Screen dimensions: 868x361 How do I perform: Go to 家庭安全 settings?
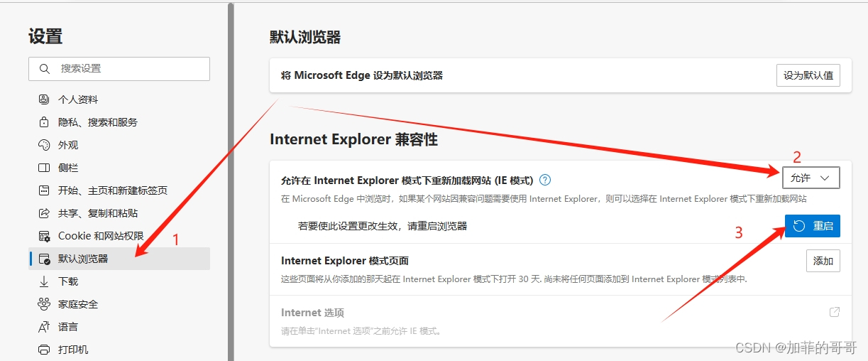pos(119,304)
